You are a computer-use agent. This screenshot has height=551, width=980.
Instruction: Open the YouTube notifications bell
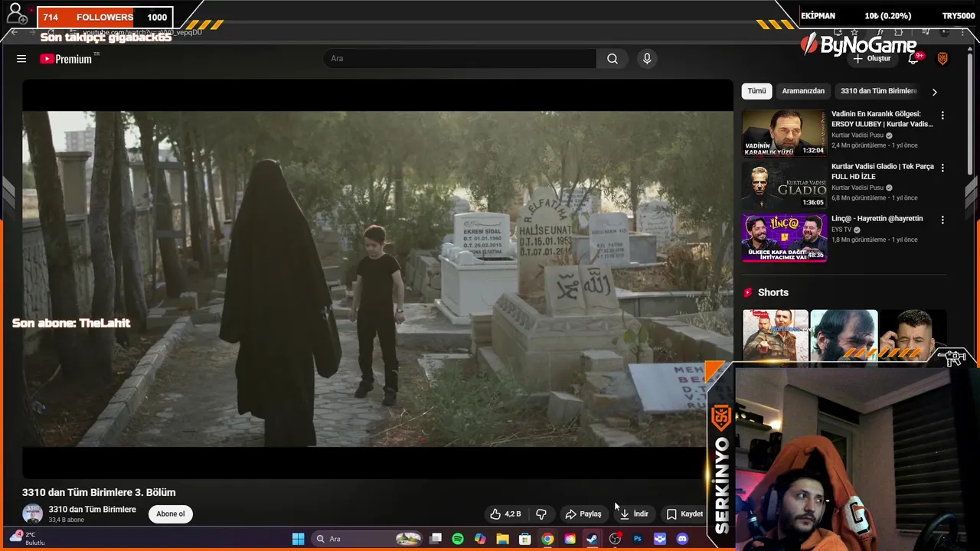(913, 59)
